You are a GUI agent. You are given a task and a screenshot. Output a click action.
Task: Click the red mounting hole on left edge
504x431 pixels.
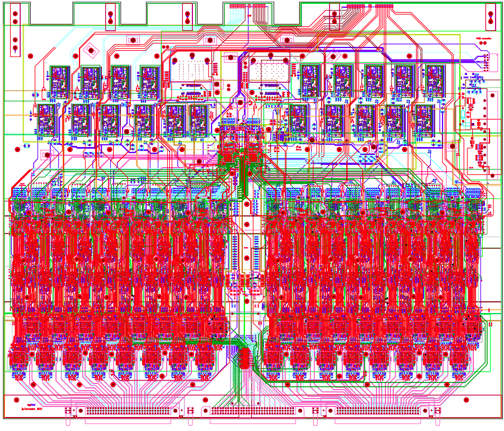pos(18,150)
